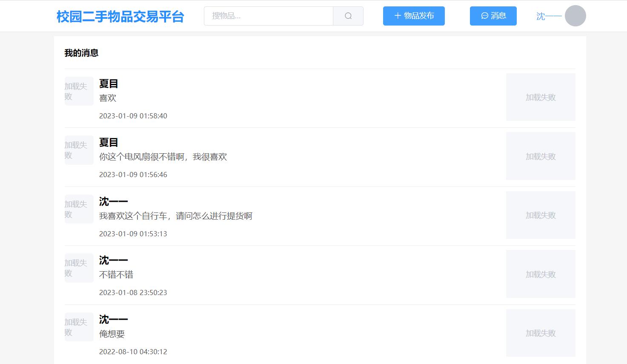Viewport: 627px width, 364px height.
Task: Click timestamp 2022-08-10 04:30:12
Action: pyautogui.click(x=133, y=352)
